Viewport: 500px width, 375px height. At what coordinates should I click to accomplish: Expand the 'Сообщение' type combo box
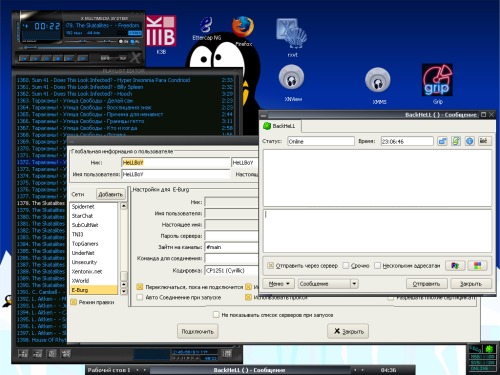pos(328,284)
